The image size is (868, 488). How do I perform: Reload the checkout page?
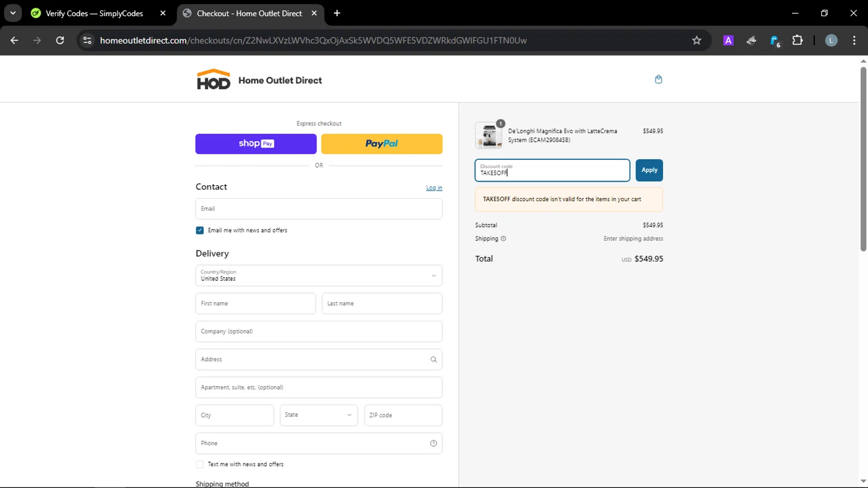click(x=60, y=41)
